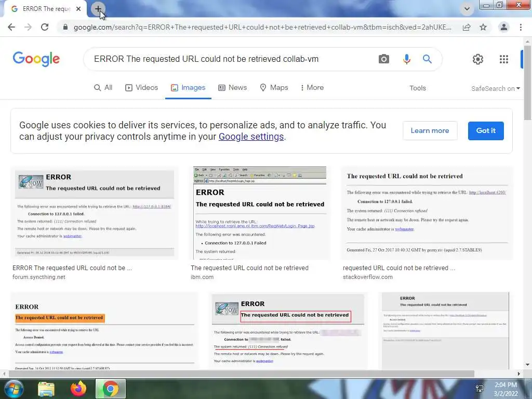
Task: Open tab search dropdown arrow
Action: (x=467, y=9)
